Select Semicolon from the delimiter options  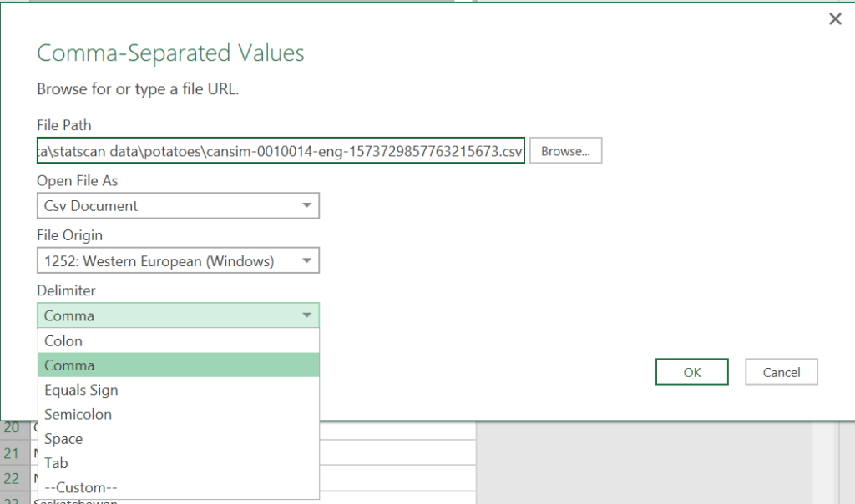[x=178, y=414]
